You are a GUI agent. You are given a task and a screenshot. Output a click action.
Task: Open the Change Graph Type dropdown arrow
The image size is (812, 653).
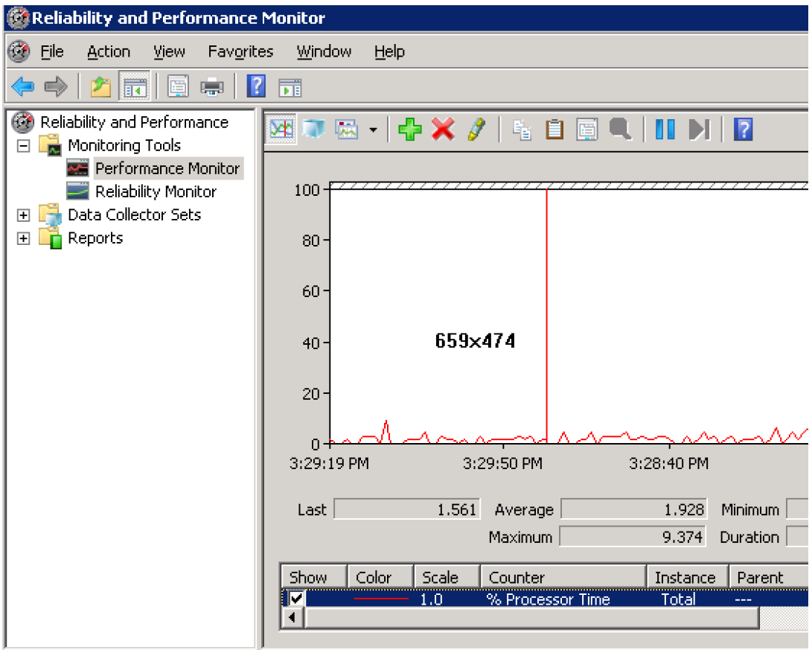tap(373, 130)
